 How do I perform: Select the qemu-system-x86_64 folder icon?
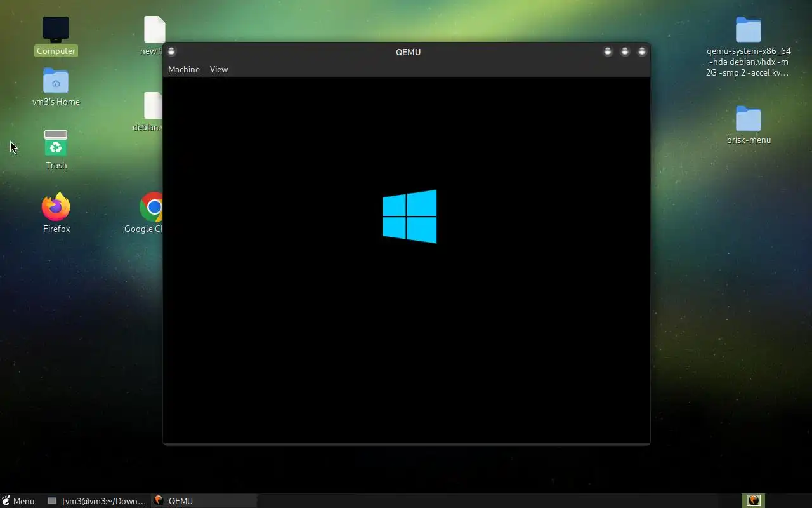749,46
